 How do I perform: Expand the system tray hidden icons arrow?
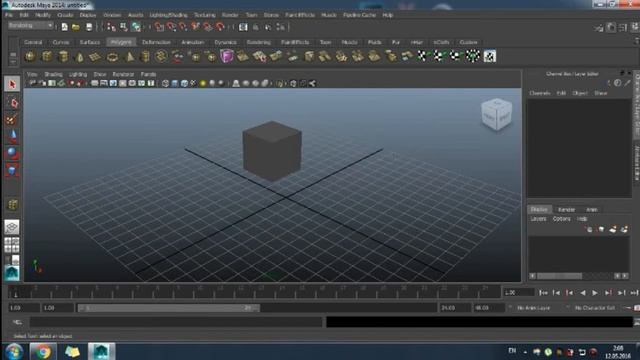click(x=525, y=352)
